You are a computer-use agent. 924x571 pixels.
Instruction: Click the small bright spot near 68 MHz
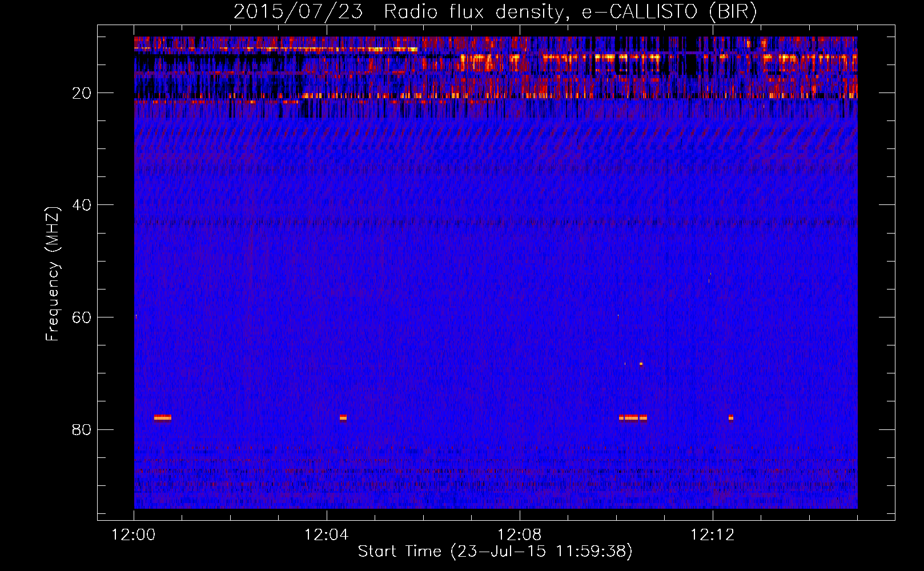click(641, 364)
